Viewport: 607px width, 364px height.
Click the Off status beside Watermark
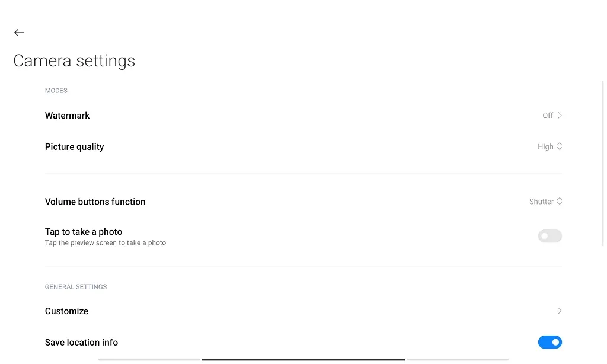coord(546,115)
